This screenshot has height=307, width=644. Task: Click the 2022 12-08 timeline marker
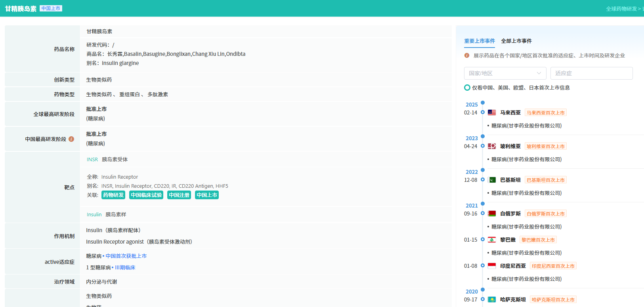click(x=483, y=180)
